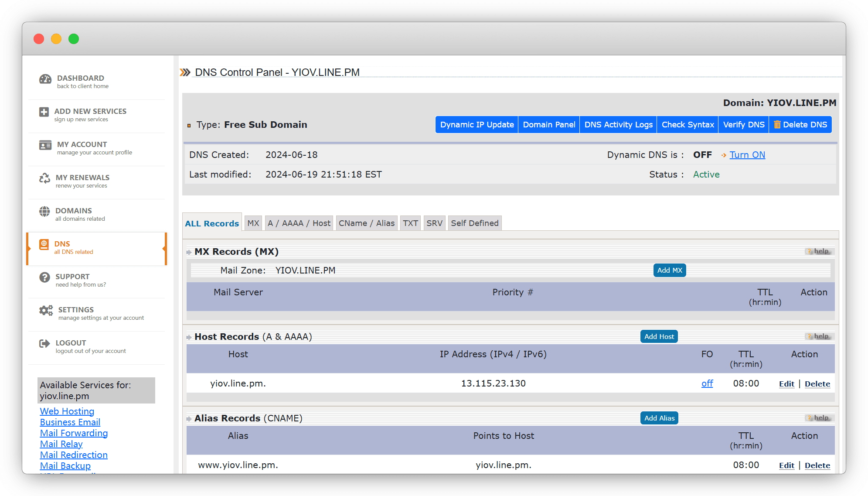
Task: Click the My Account card icon
Action: (x=45, y=145)
